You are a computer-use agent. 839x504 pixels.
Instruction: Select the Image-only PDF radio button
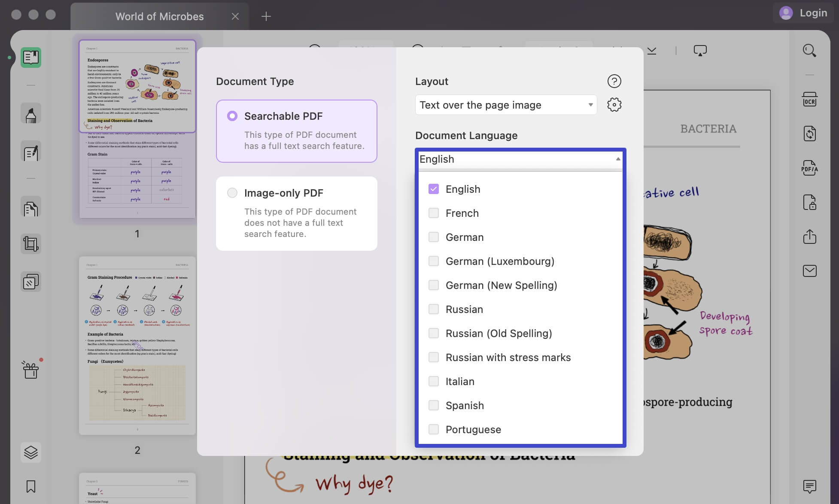(232, 193)
